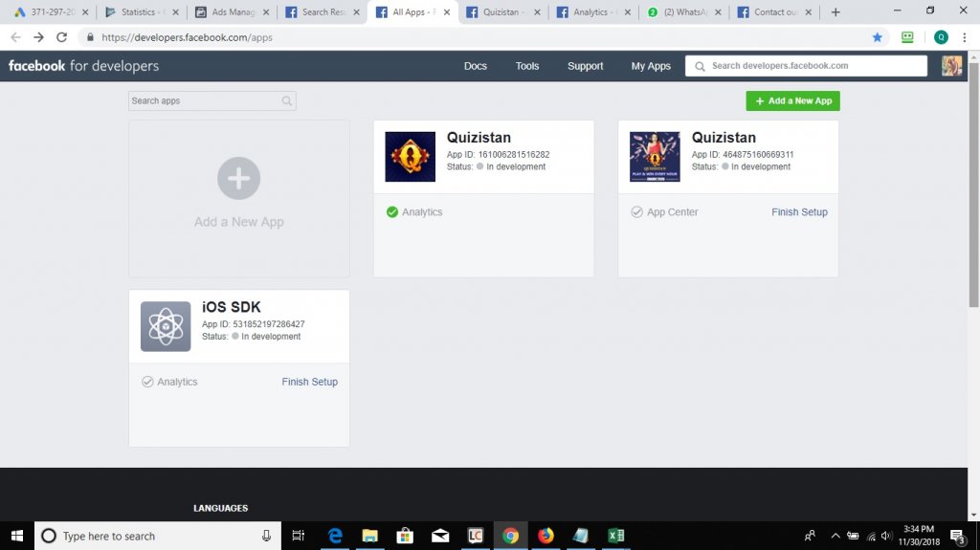Screen dimensions: 980x550
Task: Click the Type here to search box
Action: tap(158, 536)
